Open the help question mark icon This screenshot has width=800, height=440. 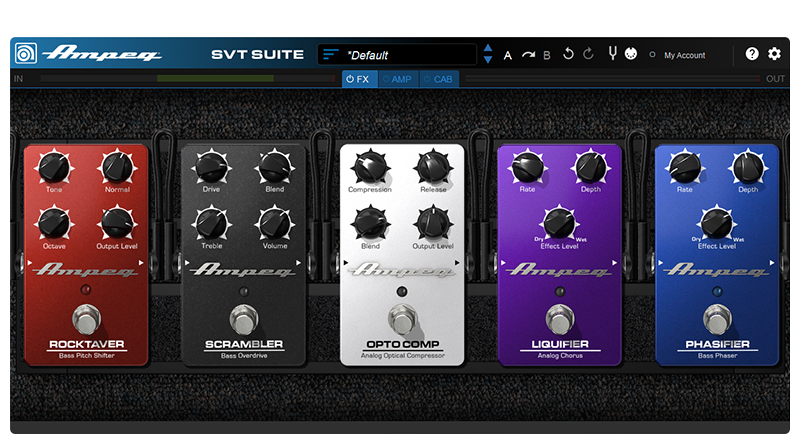coord(752,54)
